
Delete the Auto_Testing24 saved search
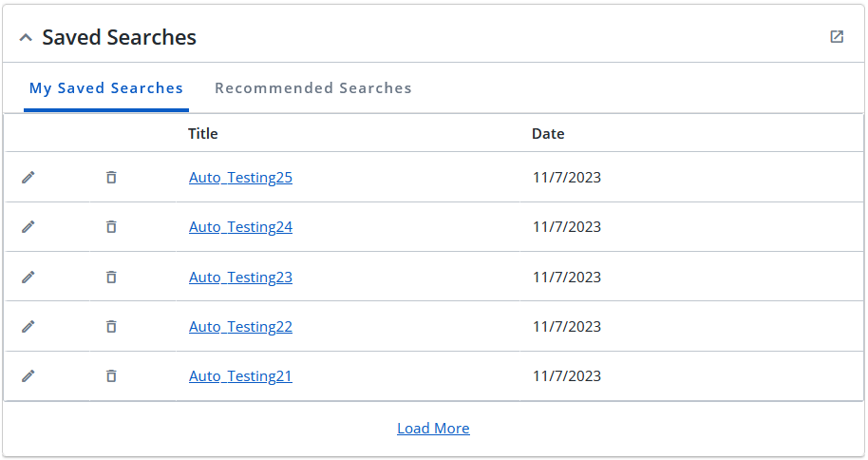tap(111, 227)
